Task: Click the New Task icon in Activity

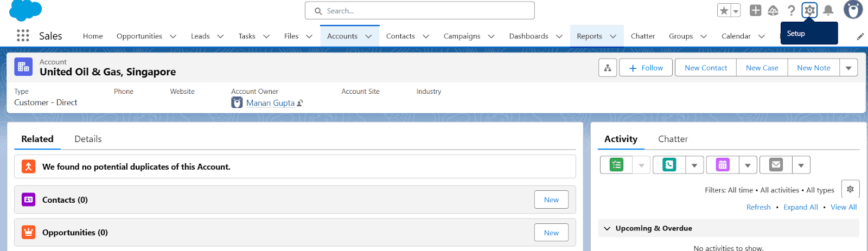Action: coord(616,165)
